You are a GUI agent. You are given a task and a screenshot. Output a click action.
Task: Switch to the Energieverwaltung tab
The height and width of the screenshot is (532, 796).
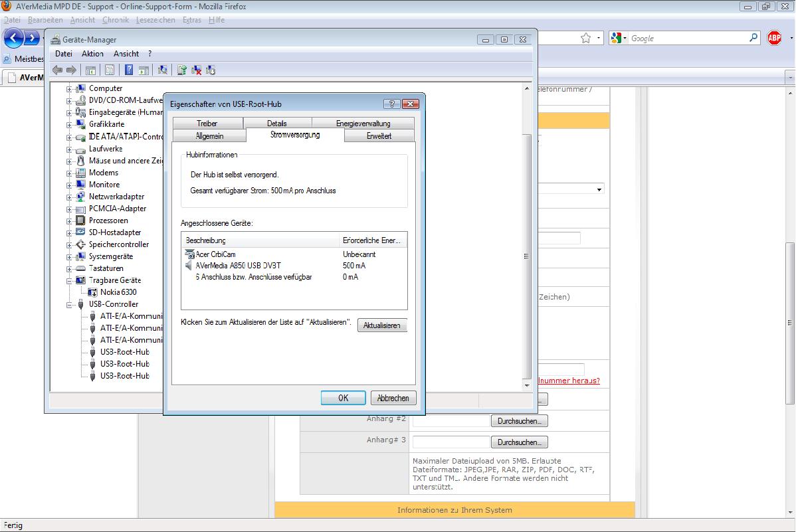tap(363, 124)
